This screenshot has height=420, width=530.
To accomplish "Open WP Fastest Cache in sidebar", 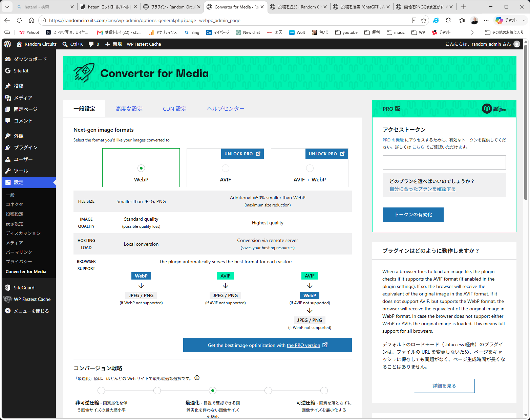I will [29, 299].
